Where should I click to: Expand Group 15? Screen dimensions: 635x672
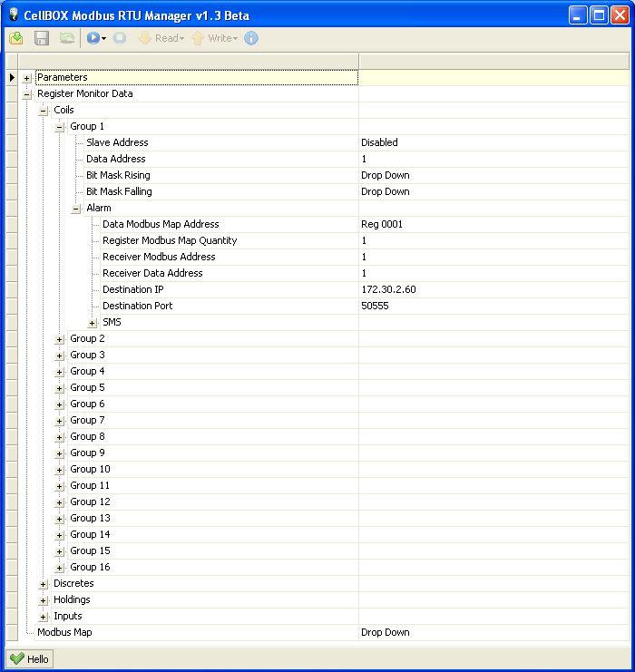pos(60,551)
